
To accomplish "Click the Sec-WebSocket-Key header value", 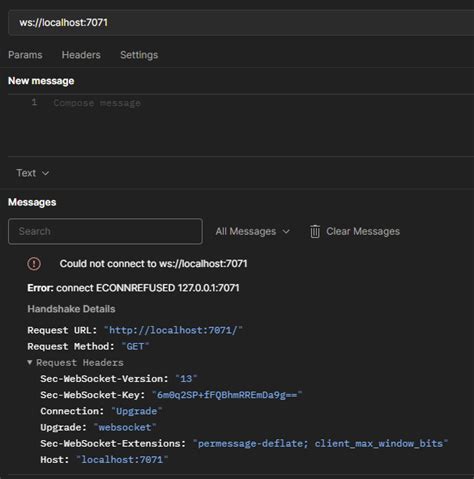I will click(x=227, y=395).
